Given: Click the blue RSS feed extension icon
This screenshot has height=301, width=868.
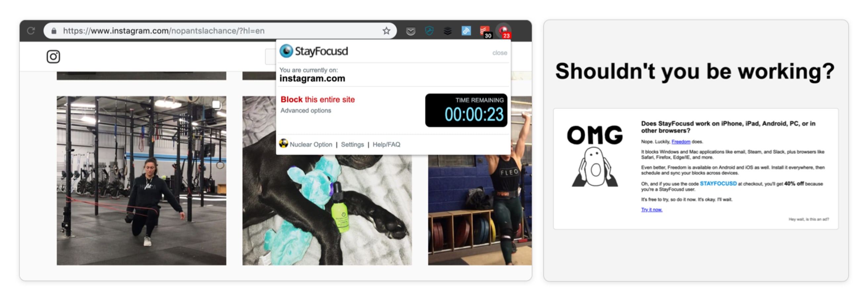Looking at the screenshot, I should pyautogui.click(x=466, y=31).
